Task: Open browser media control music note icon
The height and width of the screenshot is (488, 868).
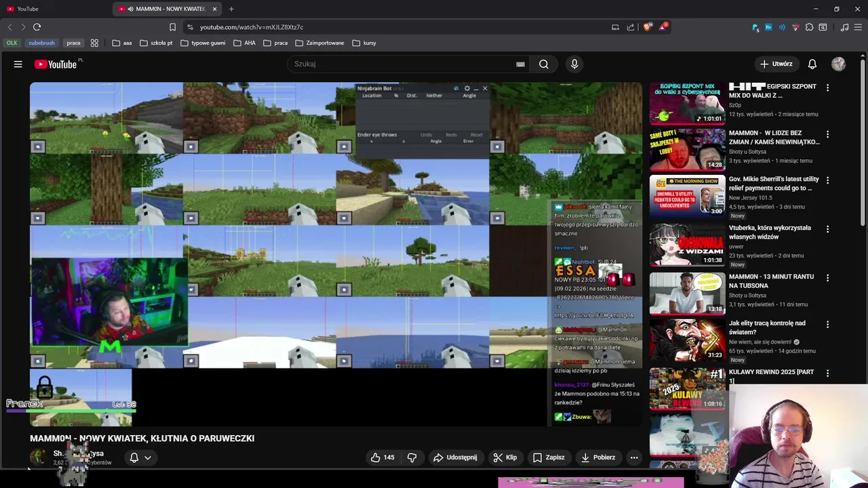Action: (844, 27)
